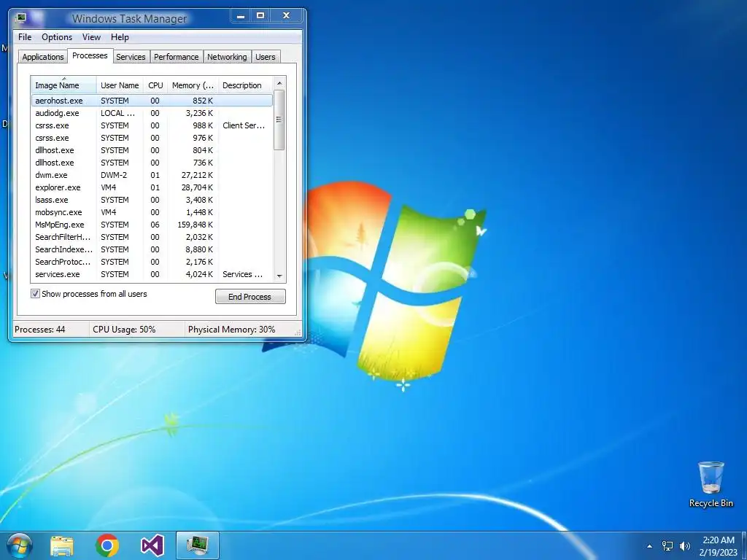747x560 pixels.
Task: Show hidden system tray icons
Action: [649, 546]
